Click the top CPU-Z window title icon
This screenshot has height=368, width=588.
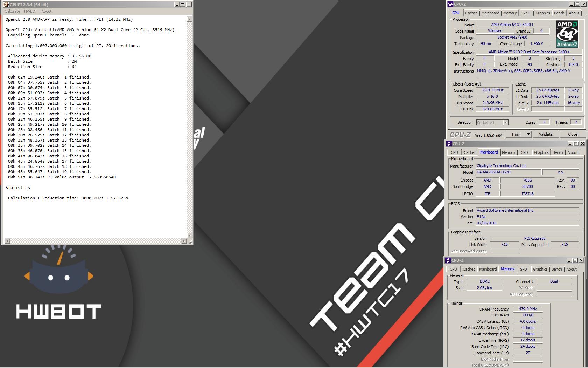pyautogui.click(x=450, y=4)
